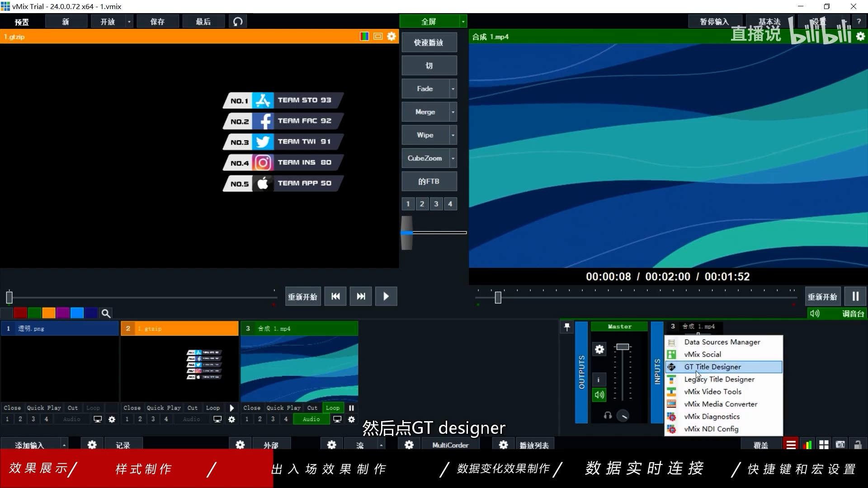The height and width of the screenshot is (488, 868).
Task: Toggle Audio button on input 3
Action: pos(311,419)
